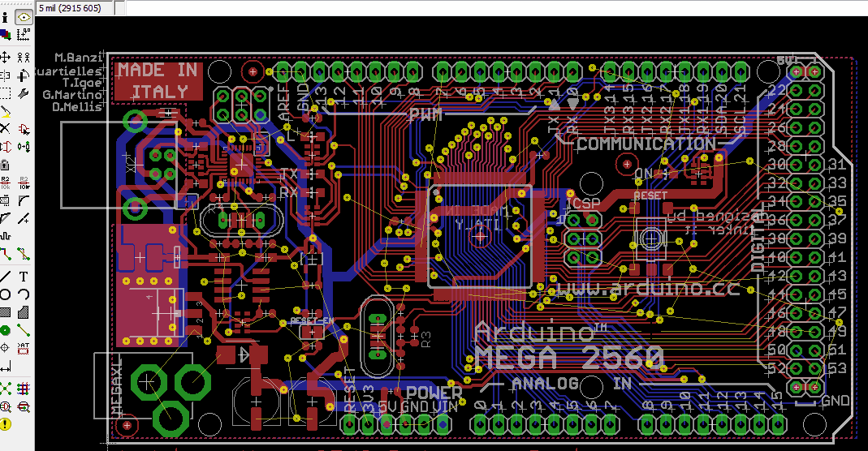The height and width of the screenshot is (451, 868).
Task: Select the Delete X tool
Action: pyautogui.click(x=6, y=129)
